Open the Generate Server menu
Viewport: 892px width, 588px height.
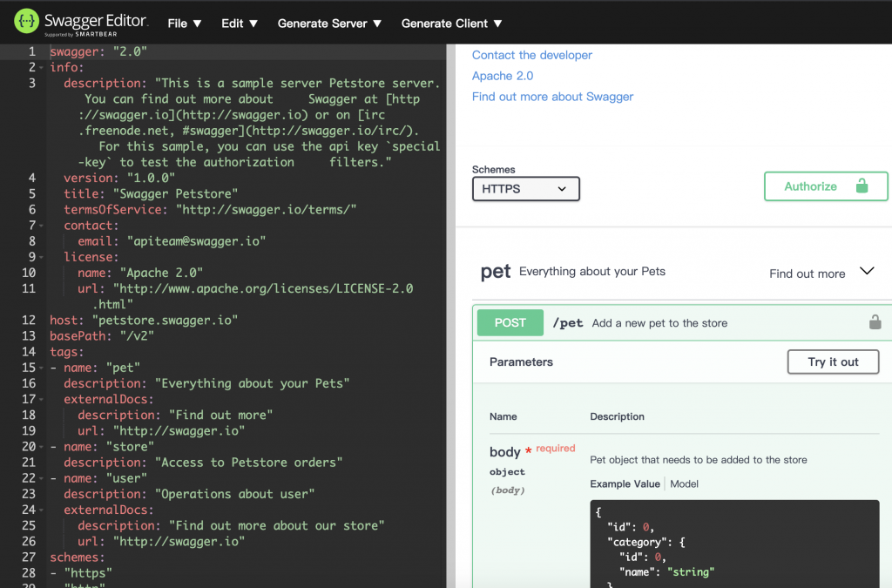coord(329,24)
